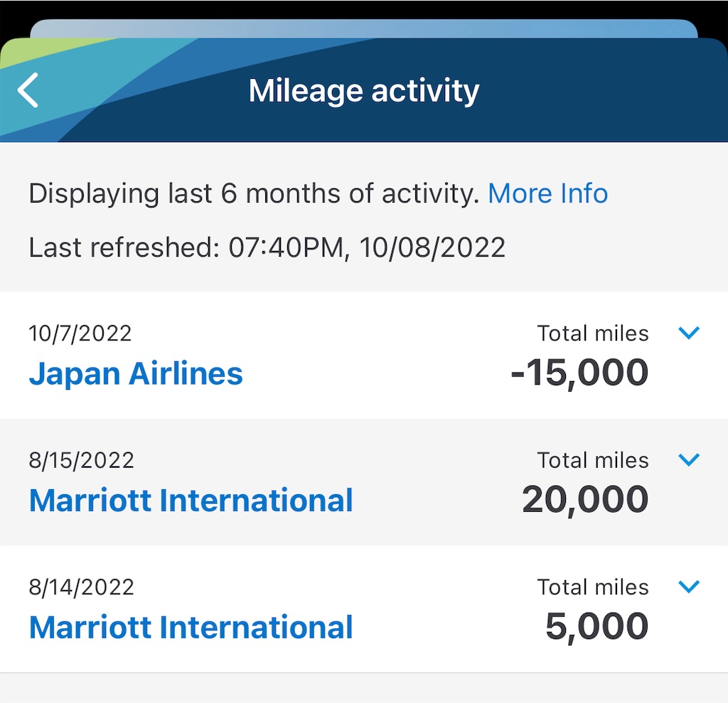Screen dimensions: 728x703
Task: Tap the Mileage activity header title
Action: (x=364, y=90)
